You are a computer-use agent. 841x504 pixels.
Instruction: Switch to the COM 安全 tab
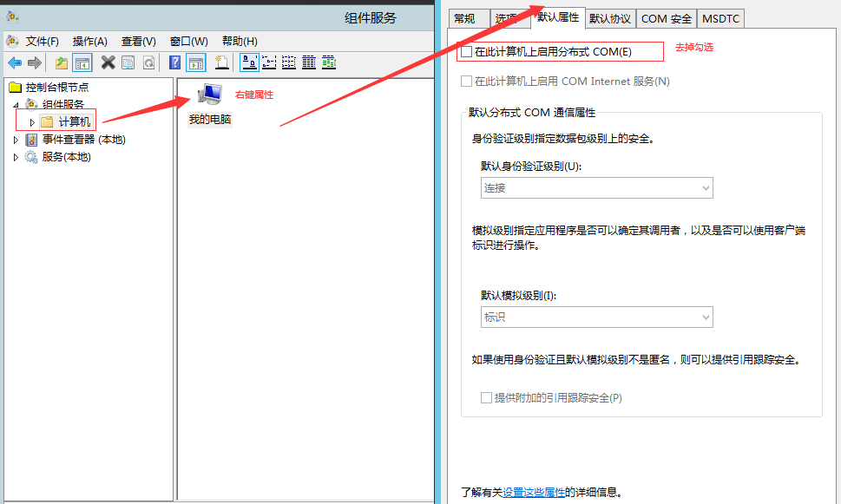click(667, 18)
